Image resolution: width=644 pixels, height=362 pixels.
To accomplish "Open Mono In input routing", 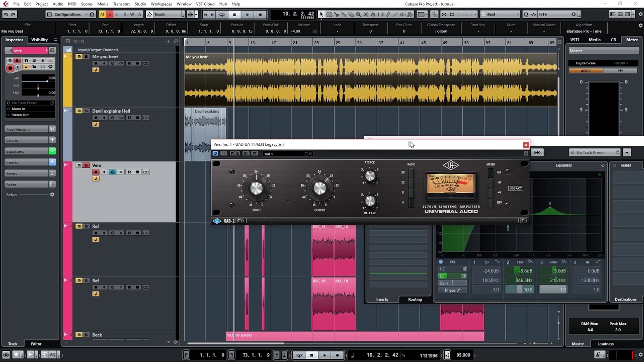I will (30, 109).
